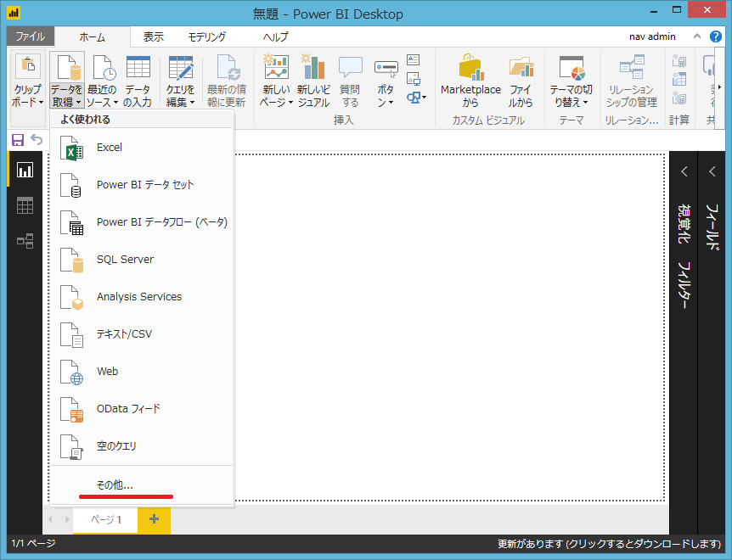Open 最近のソース recent sources
This screenshot has width=732, height=560.
pyautogui.click(x=102, y=81)
